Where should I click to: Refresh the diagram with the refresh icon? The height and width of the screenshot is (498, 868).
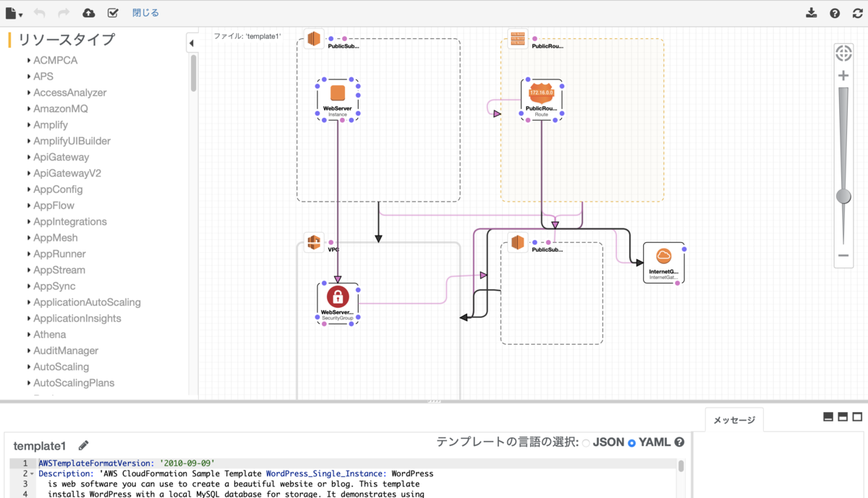858,12
